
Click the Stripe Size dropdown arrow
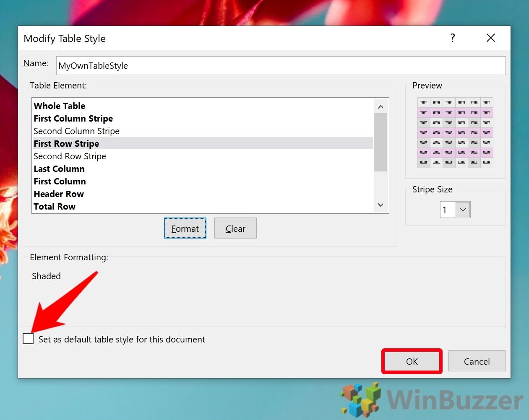pos(462,210)
